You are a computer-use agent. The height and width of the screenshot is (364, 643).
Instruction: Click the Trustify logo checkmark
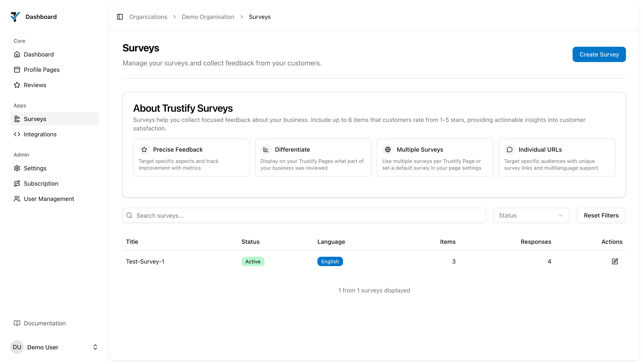pyautogui.click(x=15, y=17)
